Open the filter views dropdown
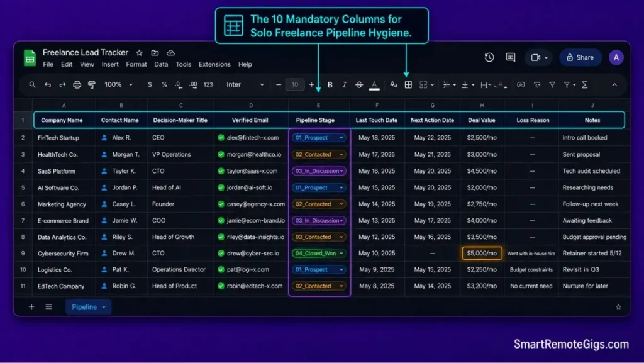Viewport: 644px width, 363px height. 569,84
